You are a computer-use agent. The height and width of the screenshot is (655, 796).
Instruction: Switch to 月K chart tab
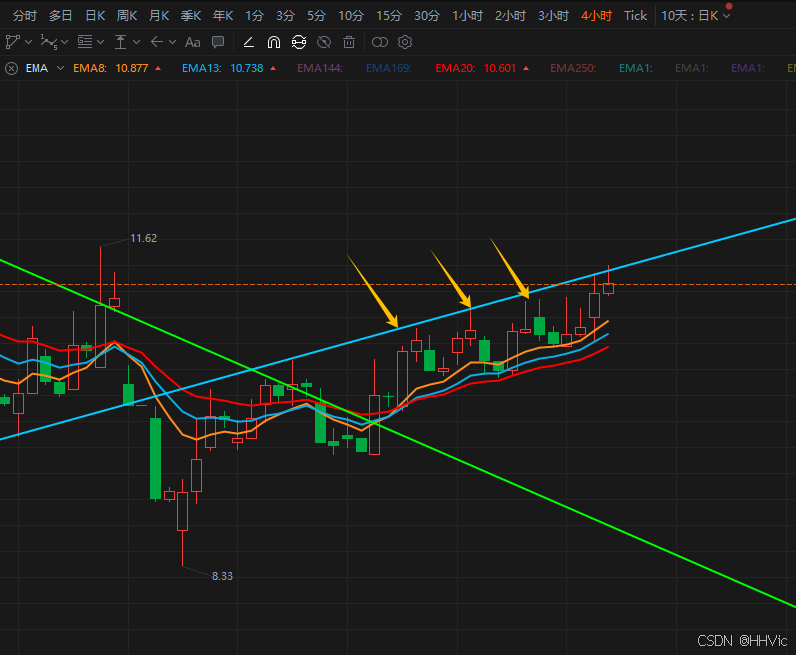tap(159, 16)
